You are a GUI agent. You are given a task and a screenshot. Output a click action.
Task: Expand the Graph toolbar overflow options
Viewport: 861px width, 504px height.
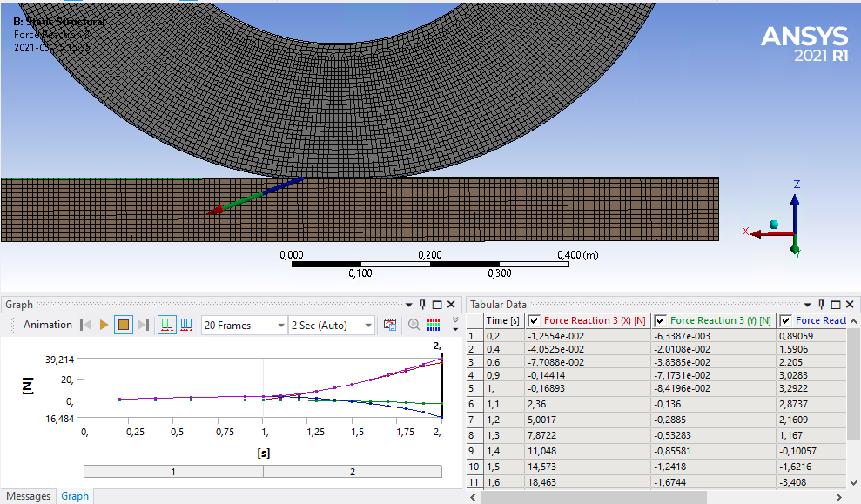coord(454,325)
